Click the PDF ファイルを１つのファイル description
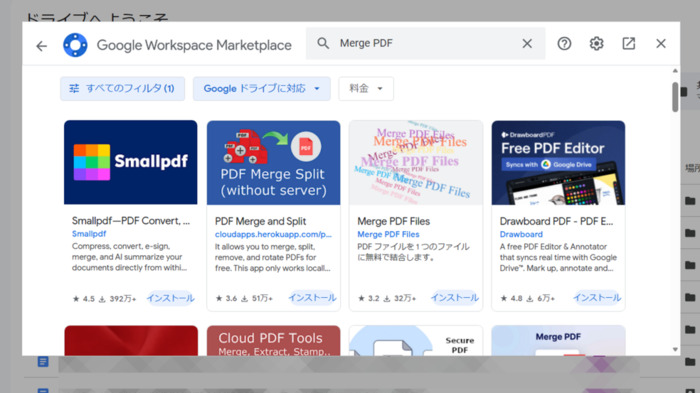This screenshot has height=393, width=700. 413,252
